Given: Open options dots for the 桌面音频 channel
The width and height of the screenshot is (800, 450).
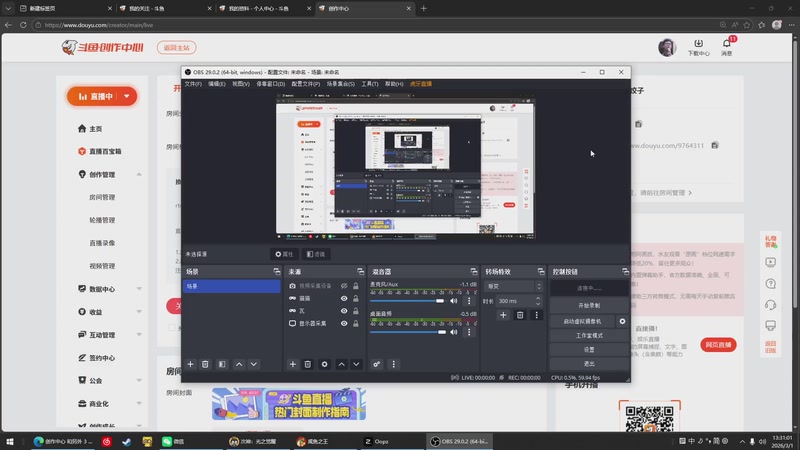Looking at the screenshot, I should (469, 332).
